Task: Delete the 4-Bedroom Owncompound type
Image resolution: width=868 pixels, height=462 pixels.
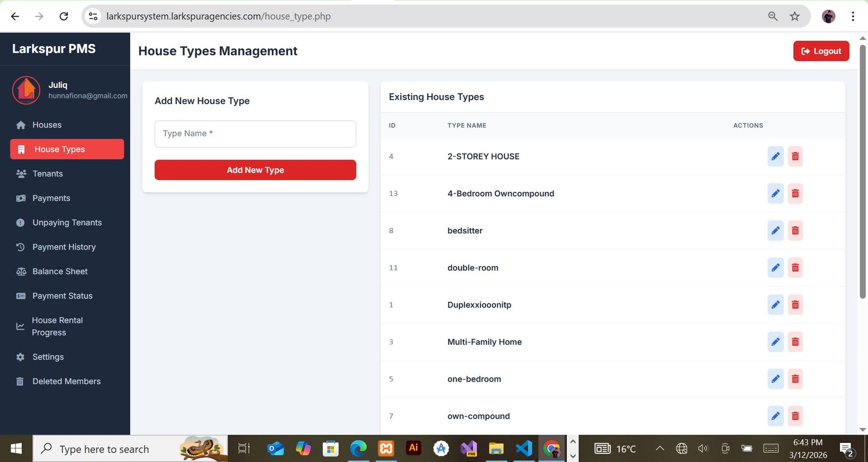Action: coord(795,194)
